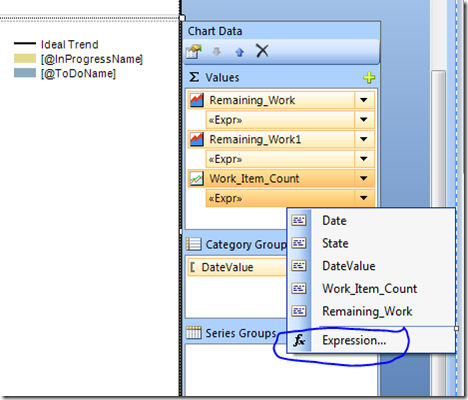Click the field icon beside Remaining_Work menu entry

tap(299, 311)
